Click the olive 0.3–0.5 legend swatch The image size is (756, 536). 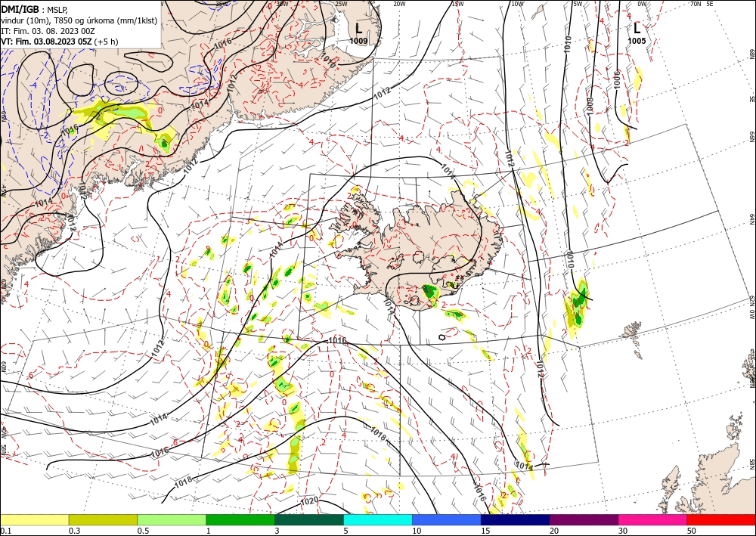tap(103, 520)
